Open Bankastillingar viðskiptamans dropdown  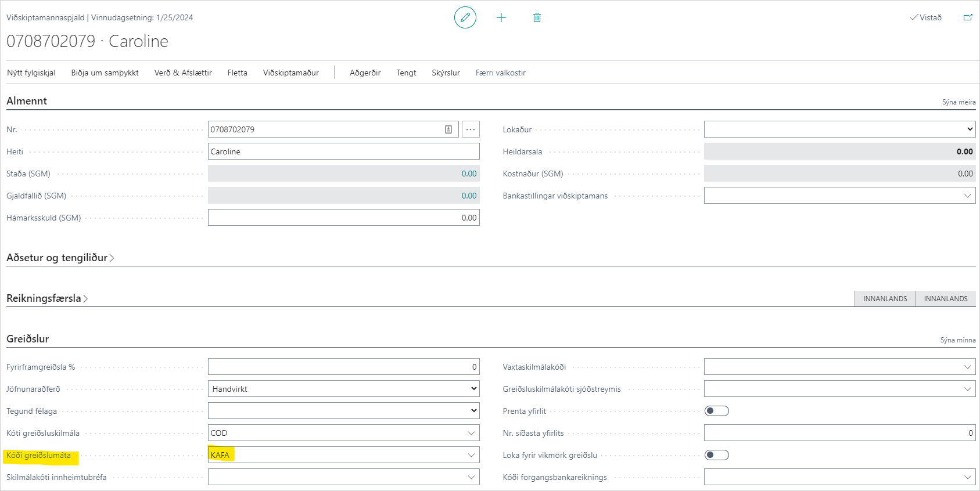[967, 196]
